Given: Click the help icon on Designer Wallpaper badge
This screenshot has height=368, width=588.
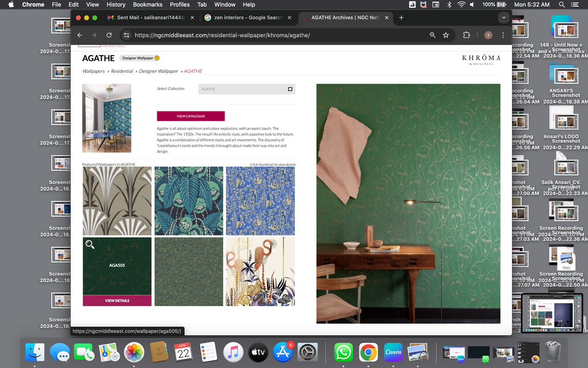Looking at the screenshot, I should (x=157, y=58).
